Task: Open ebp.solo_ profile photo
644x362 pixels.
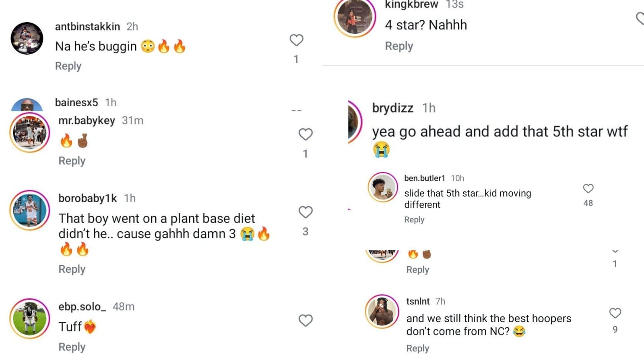Action: pos(30,319)
